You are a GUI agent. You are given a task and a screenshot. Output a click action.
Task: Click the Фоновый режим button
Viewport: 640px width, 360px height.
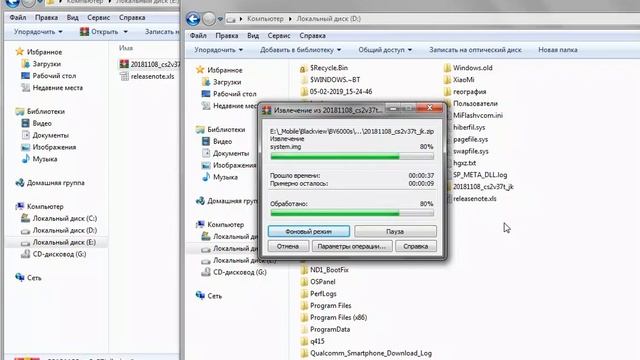pyautogui.click(x=309, y=231)
